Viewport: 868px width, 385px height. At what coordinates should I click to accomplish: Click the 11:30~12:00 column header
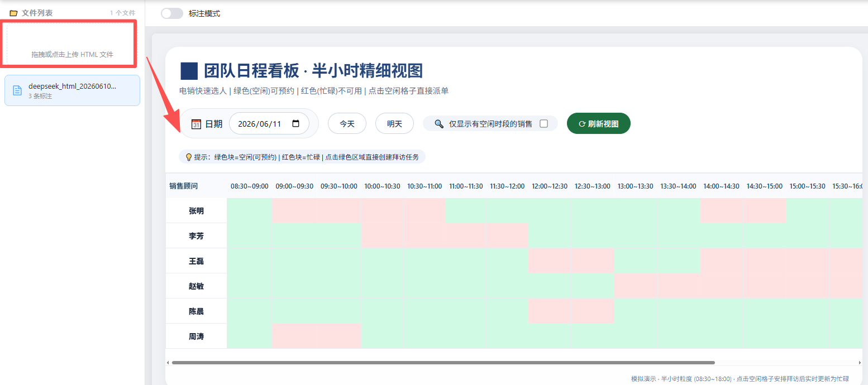pyautogui.click(x=507, y=186)
